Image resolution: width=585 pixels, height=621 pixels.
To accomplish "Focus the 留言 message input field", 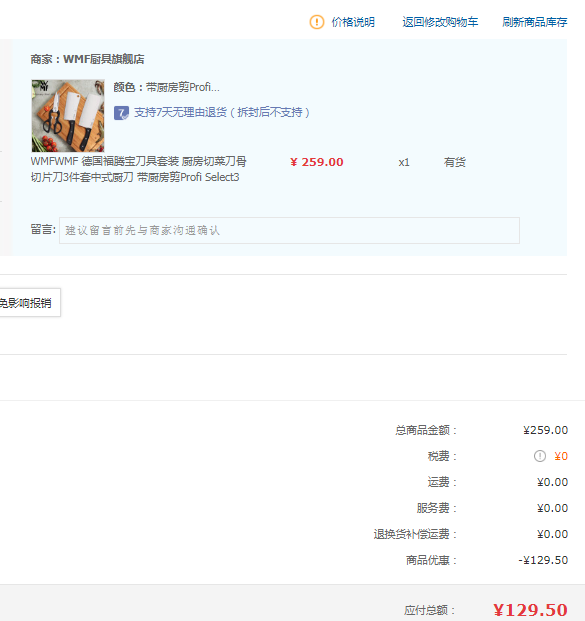I will click(289, 230).
